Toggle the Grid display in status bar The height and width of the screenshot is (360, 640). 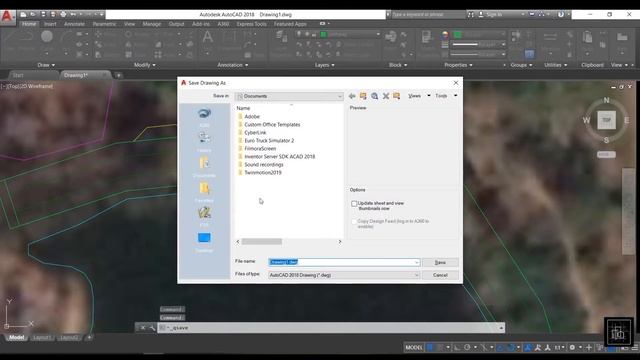430,348
